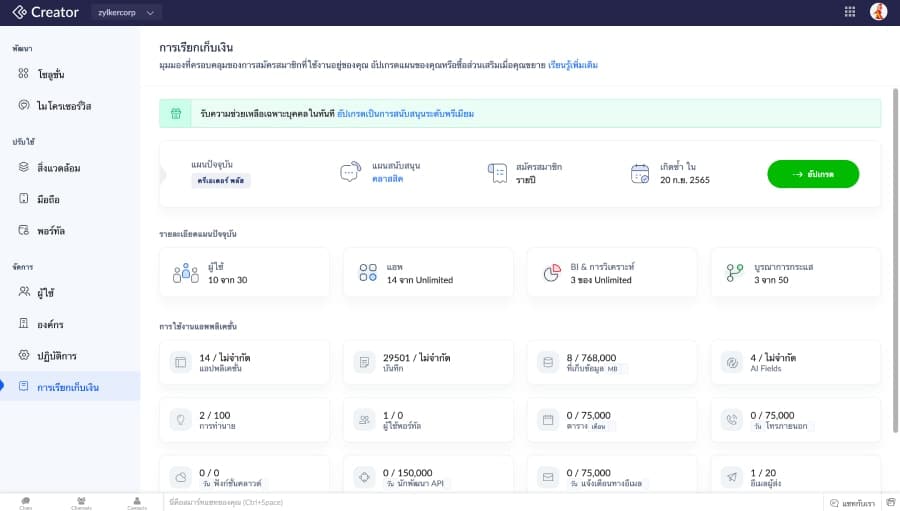900x511 pixels.
Task: Click the support plan chat bubble icon
Action: pos(349,172)
